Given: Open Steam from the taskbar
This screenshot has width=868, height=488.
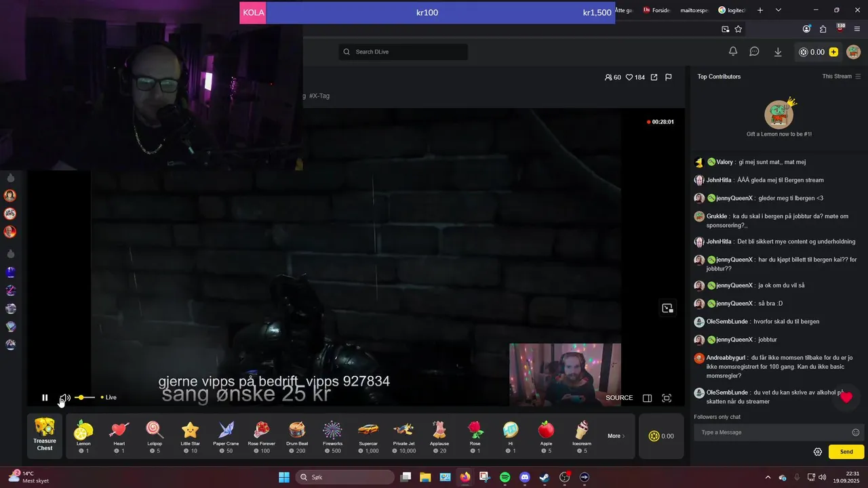Looking at the screenshot, I should coord(544,477).
